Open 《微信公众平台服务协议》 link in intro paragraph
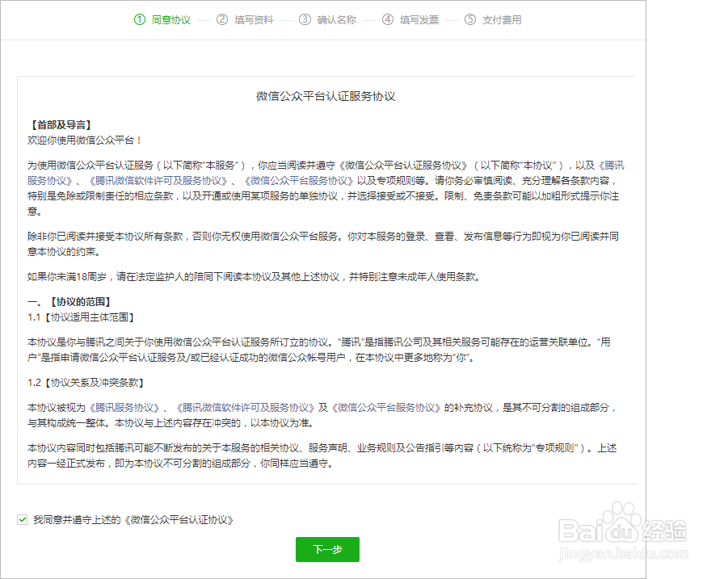This screenshot has width=728, height=579. (x=299, y=180)
